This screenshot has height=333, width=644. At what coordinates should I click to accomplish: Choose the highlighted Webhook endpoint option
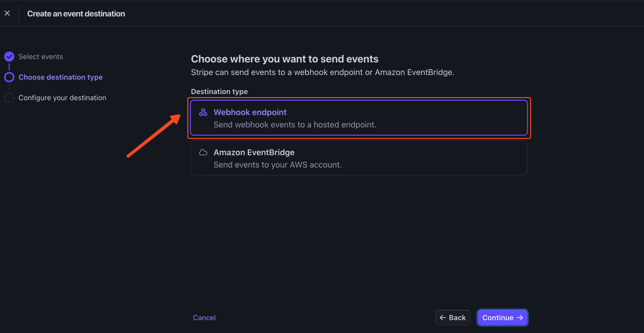359,118
